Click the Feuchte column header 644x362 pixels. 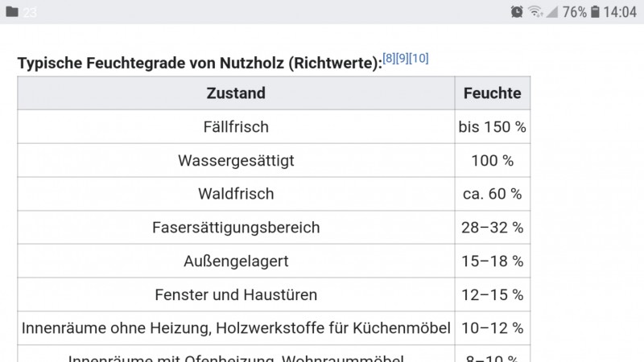pos(492,93)
